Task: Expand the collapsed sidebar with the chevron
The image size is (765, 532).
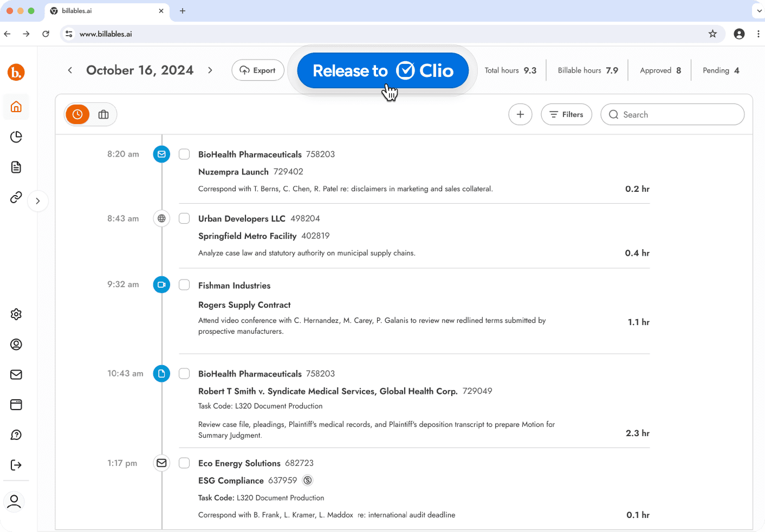Action: pos(38,201)
